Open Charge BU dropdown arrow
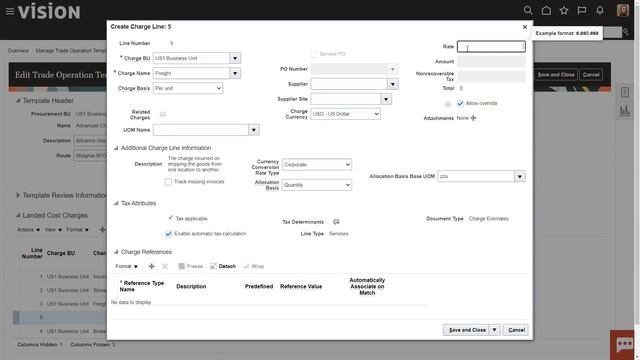Image resolution: width=640 pixels, height=360 pixels. pos(235,58)
